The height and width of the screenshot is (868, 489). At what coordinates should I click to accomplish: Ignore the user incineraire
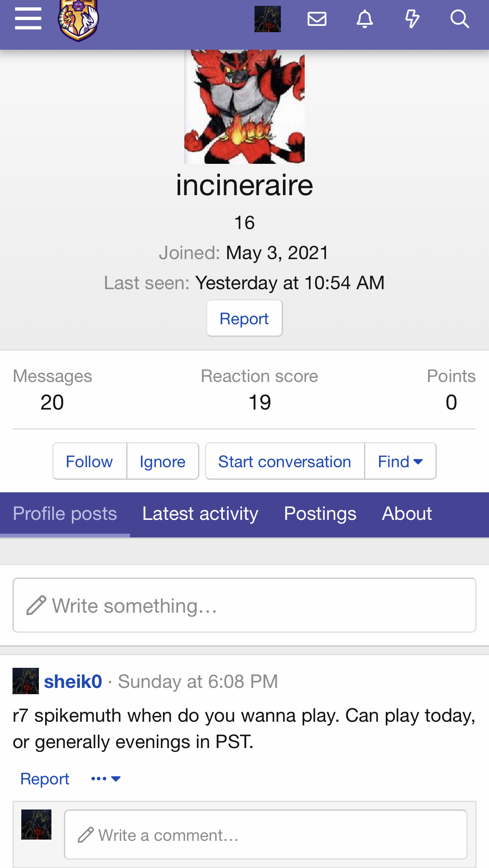(163, 461)
